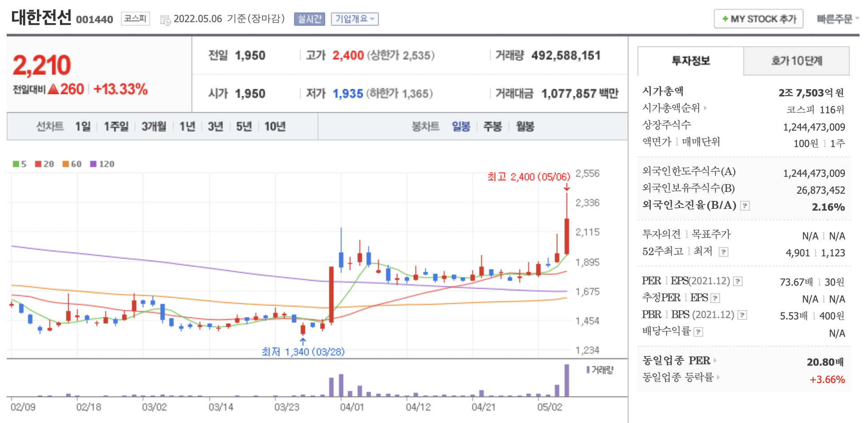The width and height of the screenshot is (868, 423).
Task: Click the 실시간 button
Action: click(x=310, y=19)
